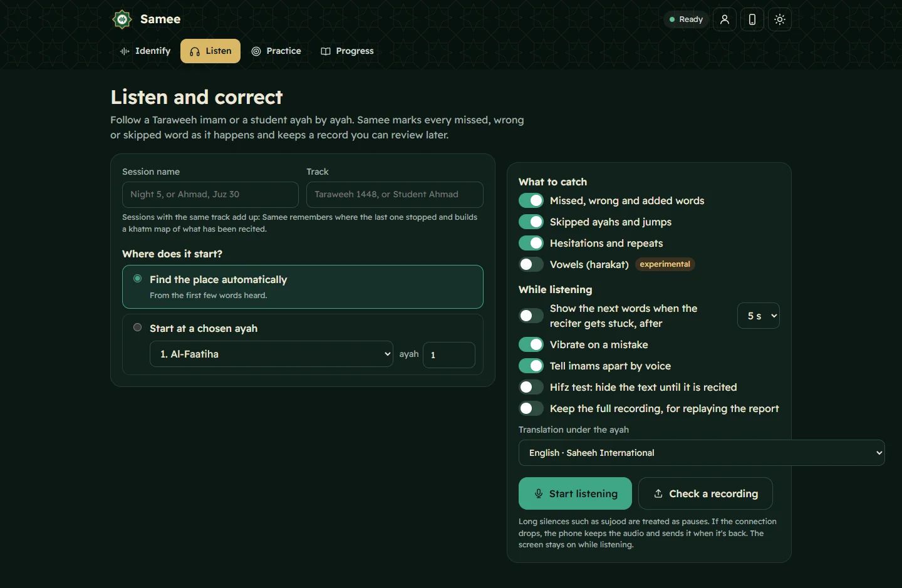Click the Ready status indicator
The width and height of the screenshot is (902, 588).
[686, 19]
